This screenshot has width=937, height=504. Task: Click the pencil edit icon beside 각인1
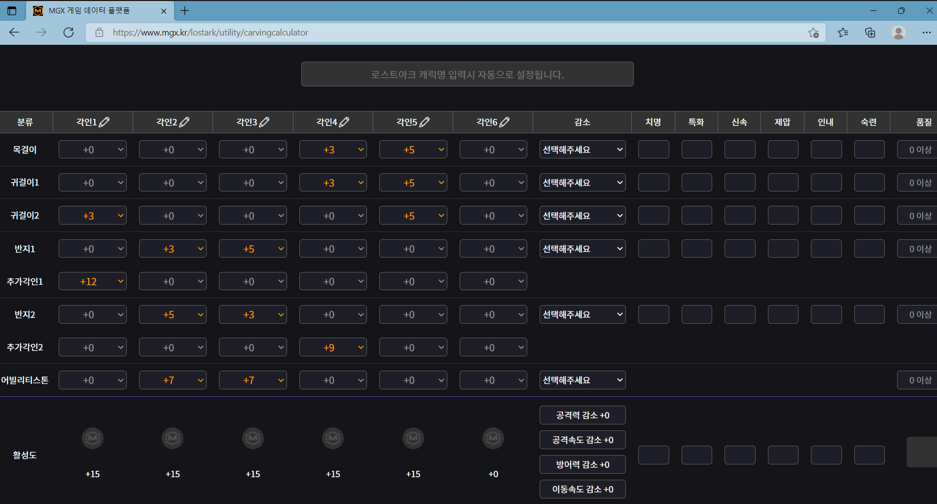[x=104, y=122]
